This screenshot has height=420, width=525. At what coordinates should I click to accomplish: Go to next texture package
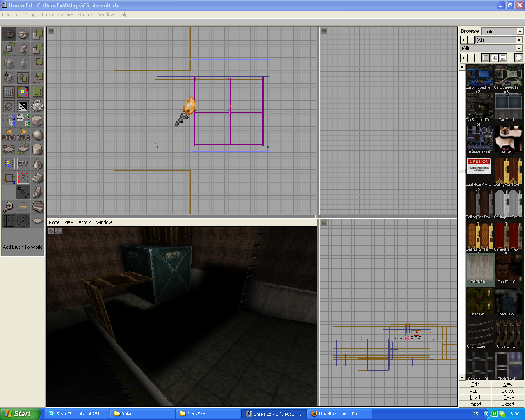pyautogui.click(x=471, y=40)
